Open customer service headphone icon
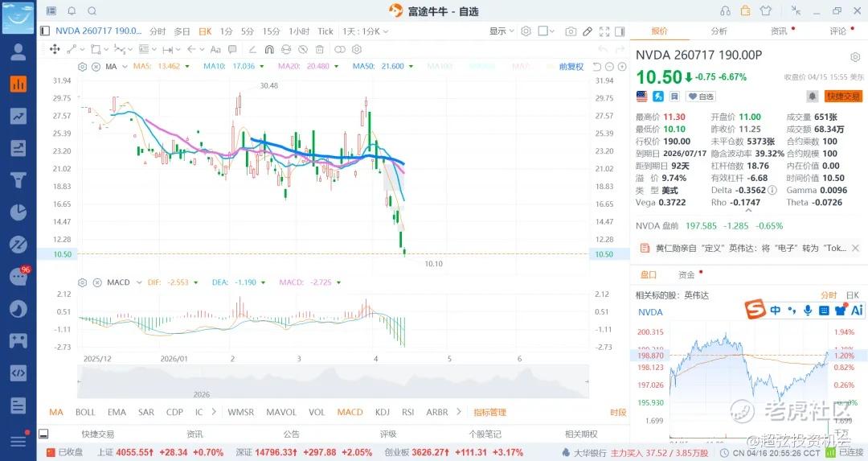Screen dimensions: 868x461 tap(725, 11)
